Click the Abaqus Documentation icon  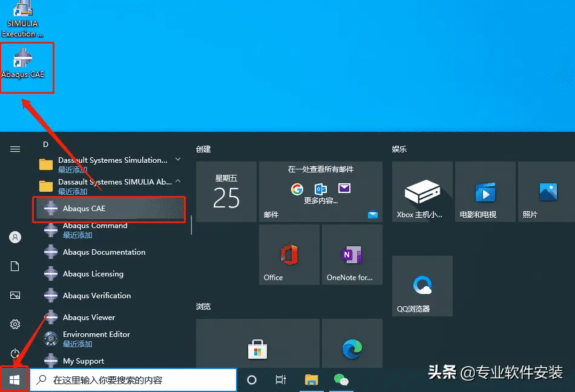(x=51, y=252)
